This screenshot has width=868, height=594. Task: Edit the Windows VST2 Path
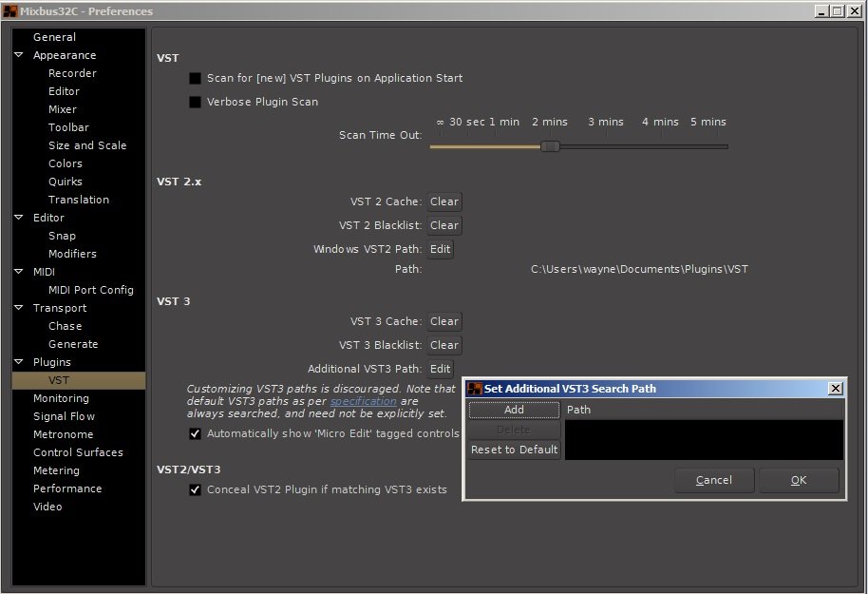(440, 249)
